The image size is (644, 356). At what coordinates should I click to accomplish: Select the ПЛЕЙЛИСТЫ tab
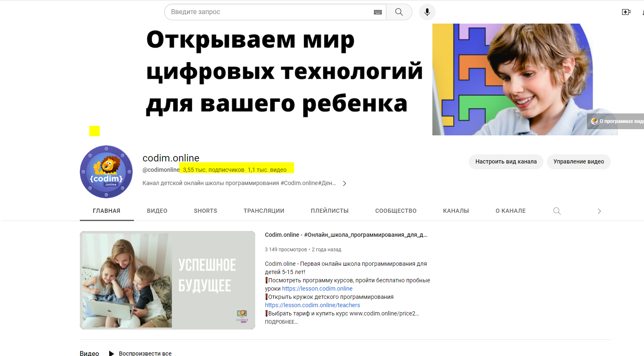tap(330, 211)
